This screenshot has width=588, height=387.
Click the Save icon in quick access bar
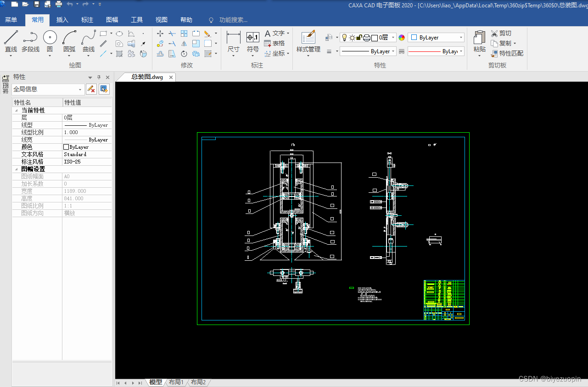coord(37,4)
